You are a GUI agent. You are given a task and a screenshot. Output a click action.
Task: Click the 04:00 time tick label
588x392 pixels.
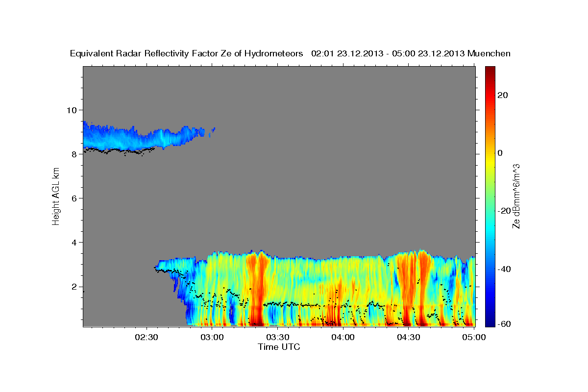(x=343, y=337)
